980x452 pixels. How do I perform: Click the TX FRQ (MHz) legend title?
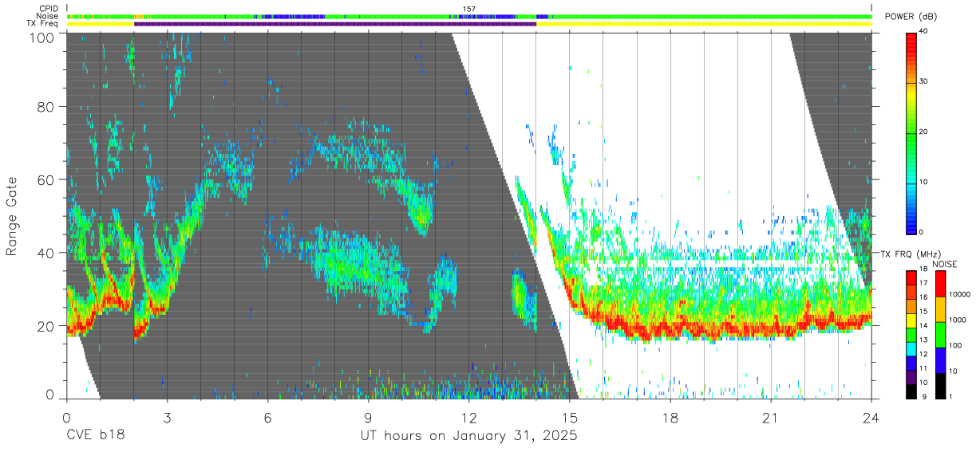click(x=911, y=254)
